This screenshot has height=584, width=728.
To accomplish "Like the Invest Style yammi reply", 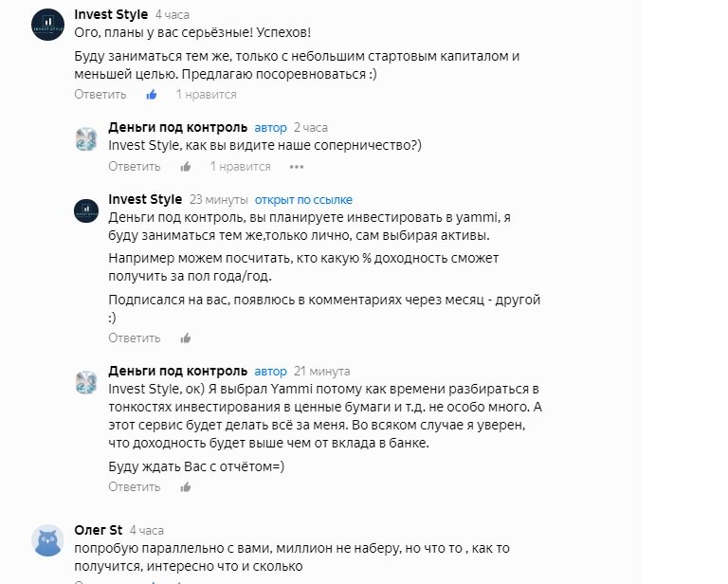I will (x=186, y=338).
